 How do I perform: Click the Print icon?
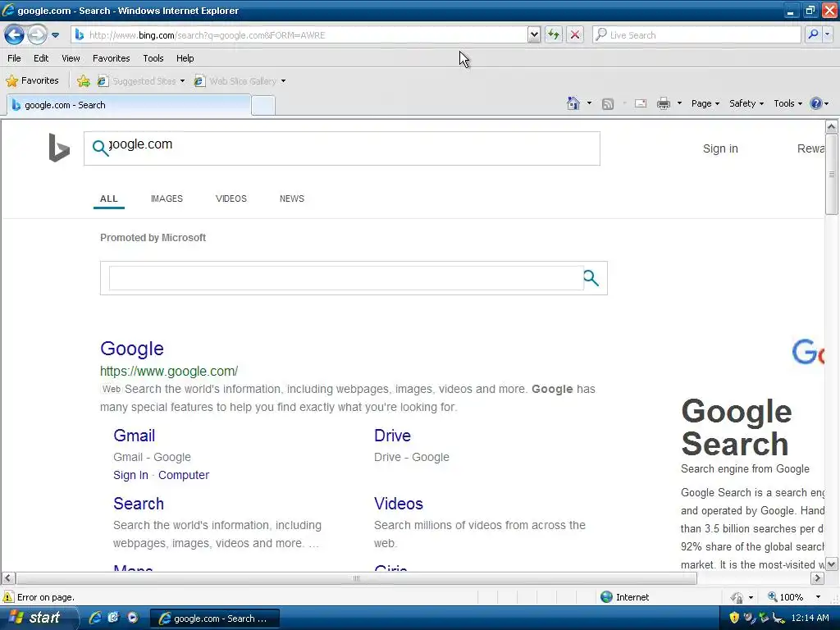coord(663,103)
